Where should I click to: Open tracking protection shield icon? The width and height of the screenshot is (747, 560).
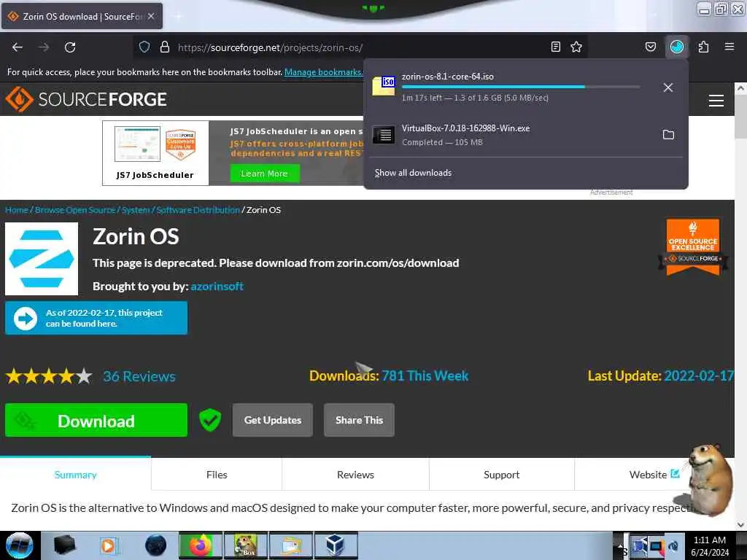[144, 47]
